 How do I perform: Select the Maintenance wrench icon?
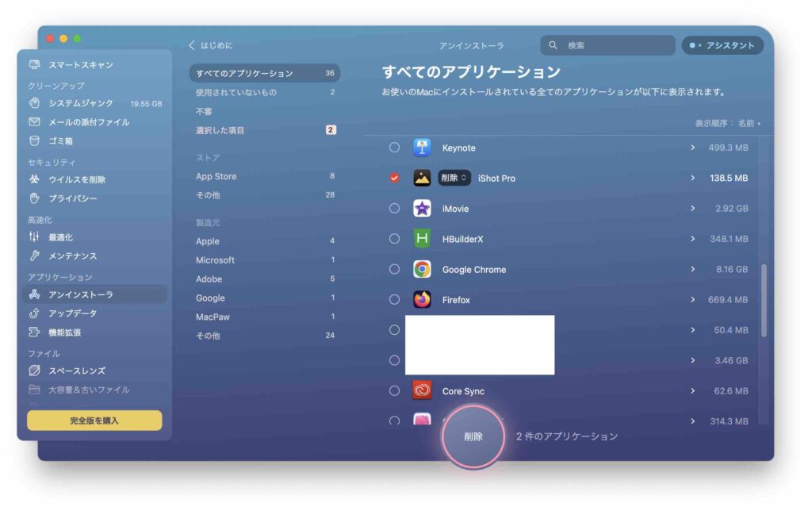click(34, 256)
